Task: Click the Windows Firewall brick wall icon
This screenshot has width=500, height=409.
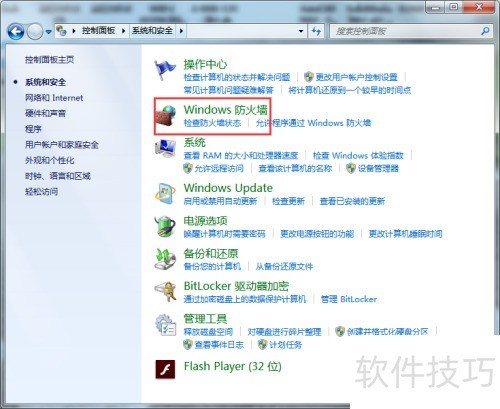Action: pyautogui.click(x=166, y=116)
